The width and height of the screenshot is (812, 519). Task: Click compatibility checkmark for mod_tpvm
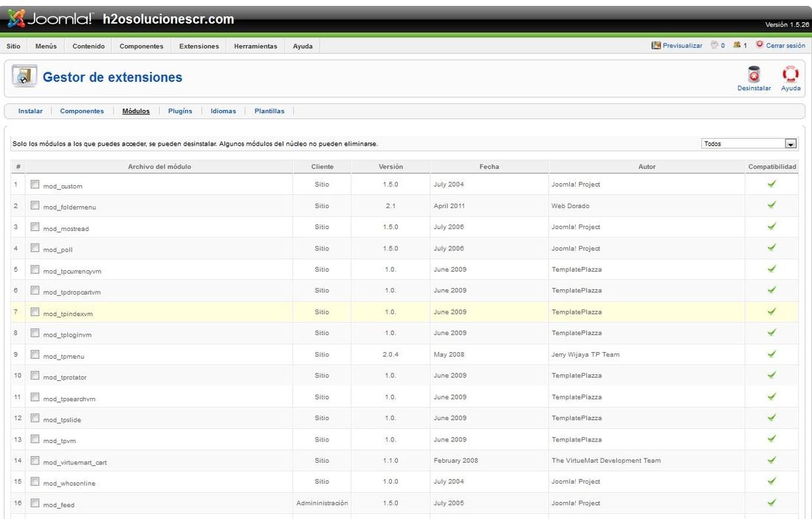(x=771, y=439)
